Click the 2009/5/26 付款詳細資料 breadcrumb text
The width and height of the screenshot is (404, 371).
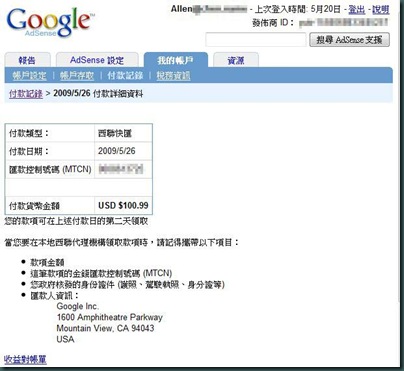[98, 94]
